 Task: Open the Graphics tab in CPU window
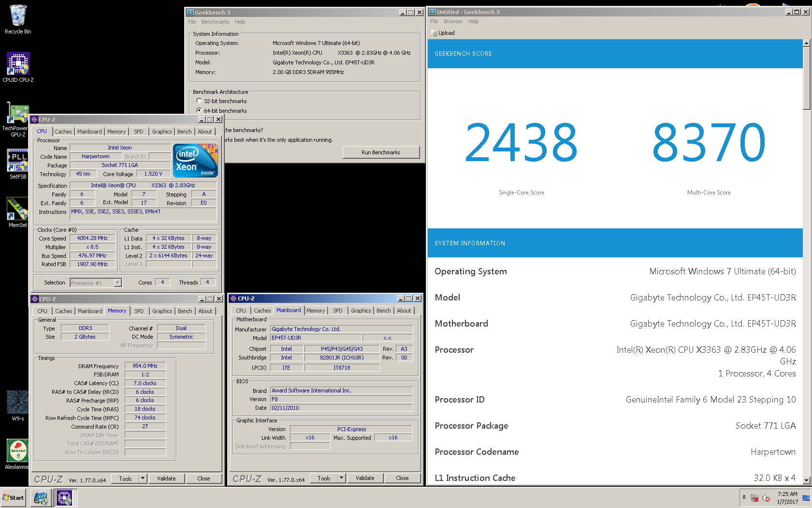161,132
